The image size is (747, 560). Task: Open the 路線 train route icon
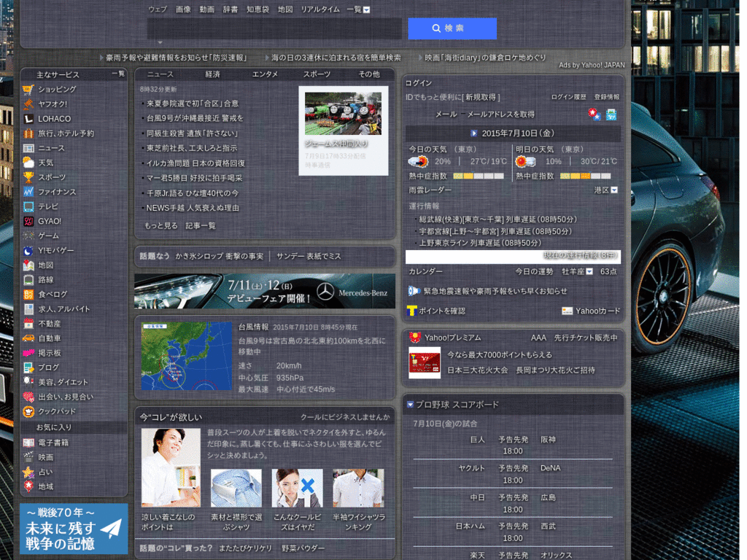coord(28,280)
